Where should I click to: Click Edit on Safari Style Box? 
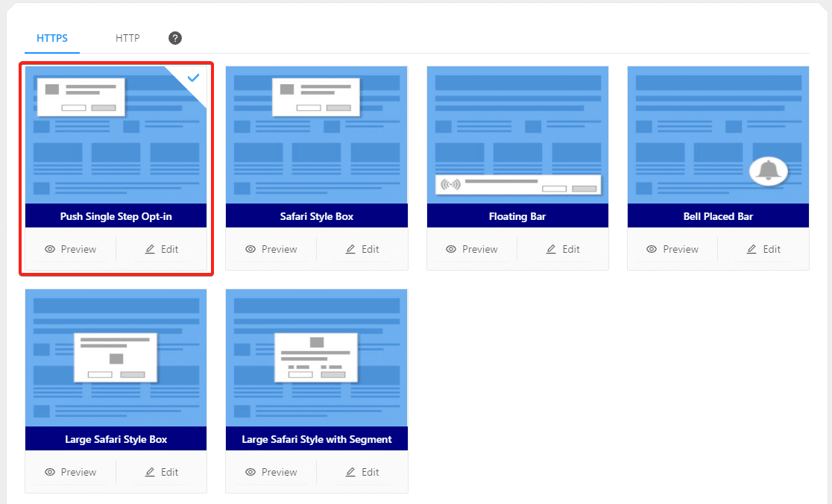click(362, 249)
